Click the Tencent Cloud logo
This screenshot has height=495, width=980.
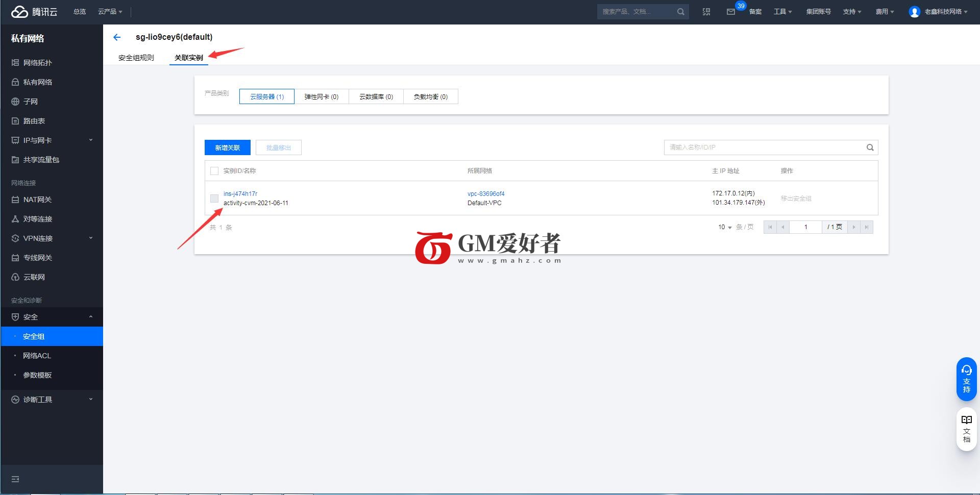(x=34, y=12)
